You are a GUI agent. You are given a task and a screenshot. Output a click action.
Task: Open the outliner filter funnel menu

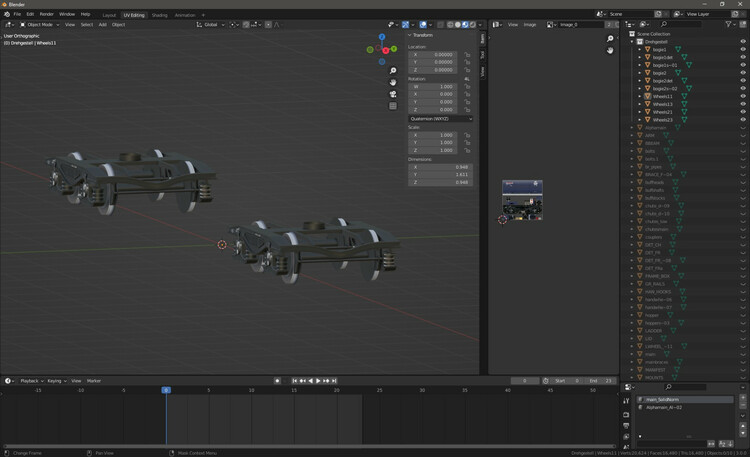pos(729,24)
